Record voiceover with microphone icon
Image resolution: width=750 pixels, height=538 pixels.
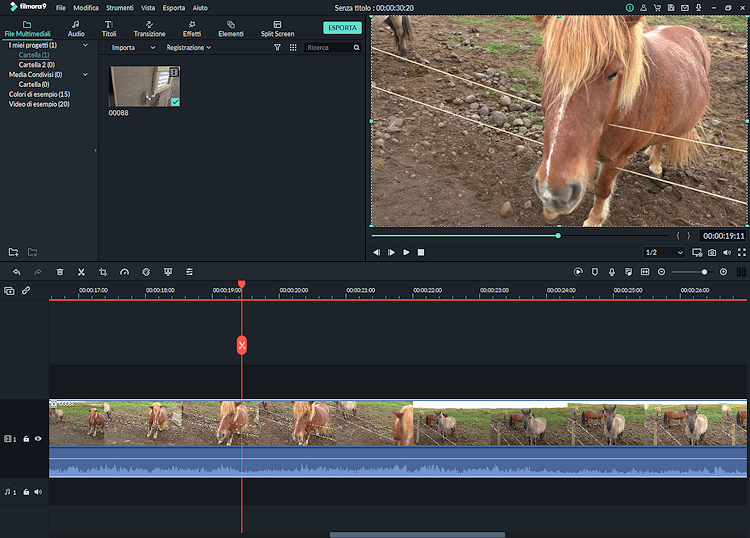tap(612, 272)
